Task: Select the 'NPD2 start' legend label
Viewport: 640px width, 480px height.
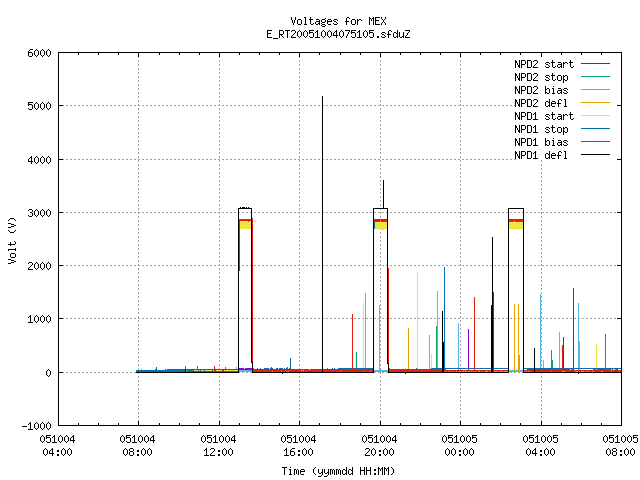Action: tap(544, 64)
